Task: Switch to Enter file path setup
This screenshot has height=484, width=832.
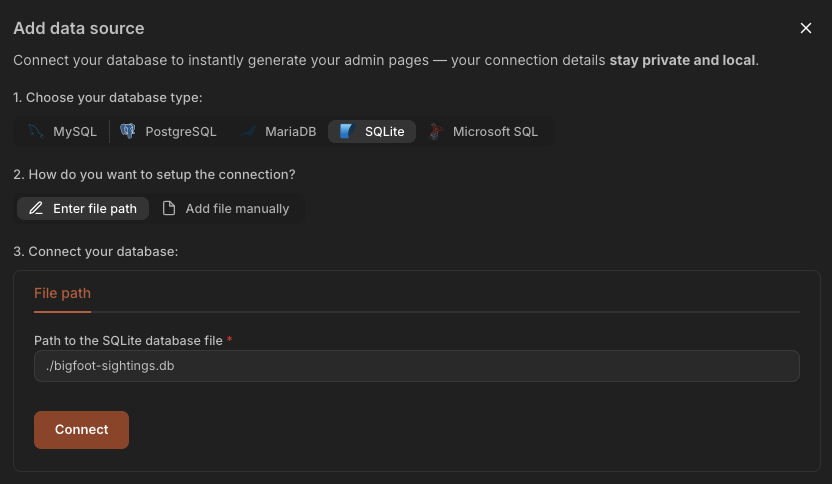Action: point(83,208)
